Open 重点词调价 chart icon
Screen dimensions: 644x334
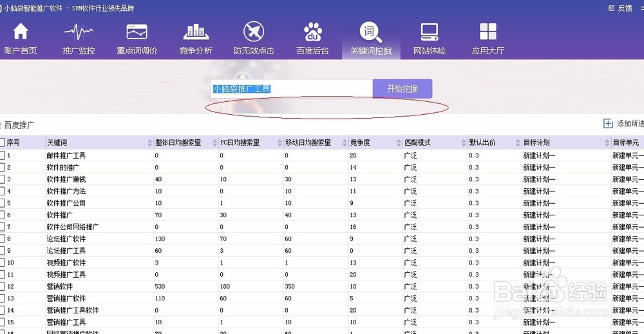(137, 32)
